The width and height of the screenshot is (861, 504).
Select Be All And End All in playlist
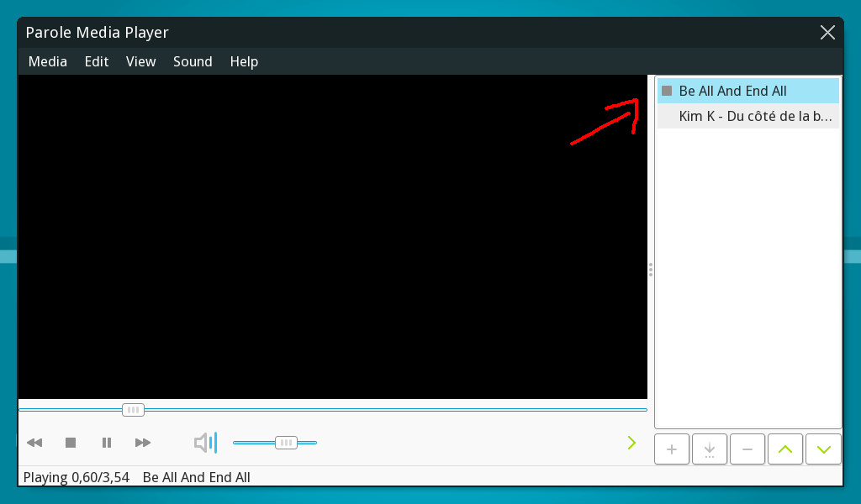click(732, 91)
